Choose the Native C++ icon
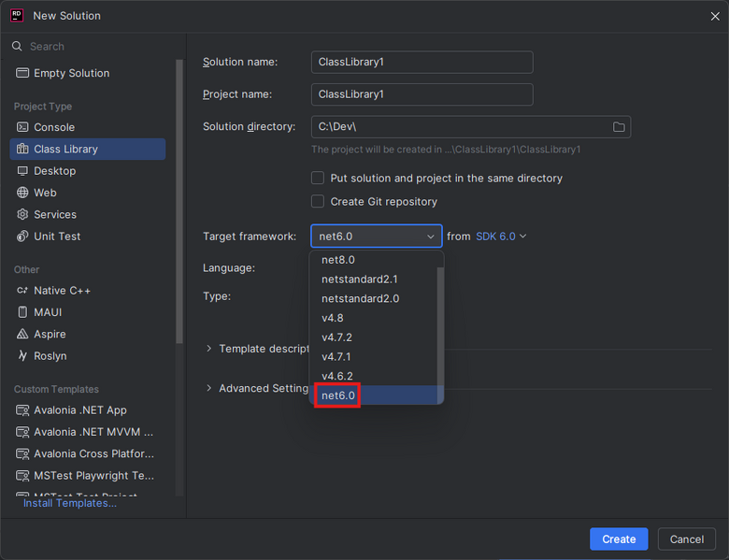The image size is (729, 560). coord(22,290)
